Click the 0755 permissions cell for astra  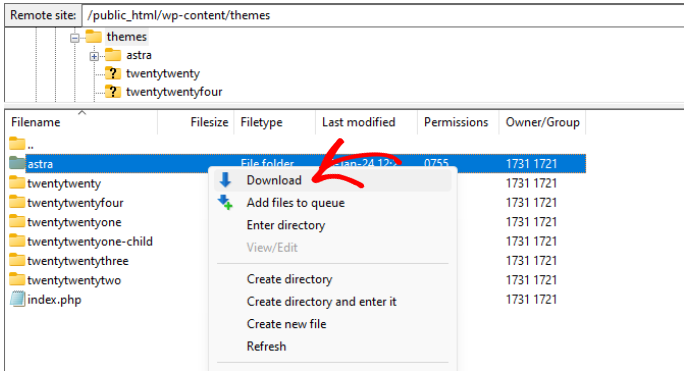point(436,164)
